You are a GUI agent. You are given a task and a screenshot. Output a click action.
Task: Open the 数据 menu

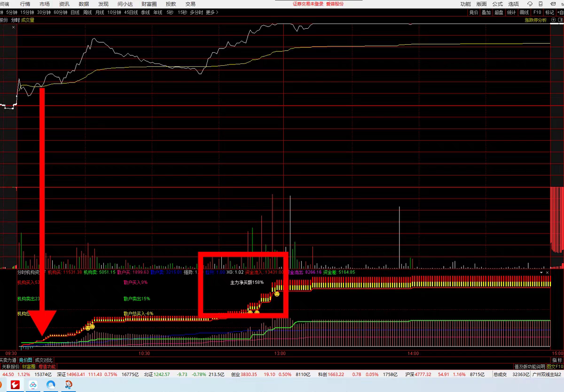(x=84, y=4)
